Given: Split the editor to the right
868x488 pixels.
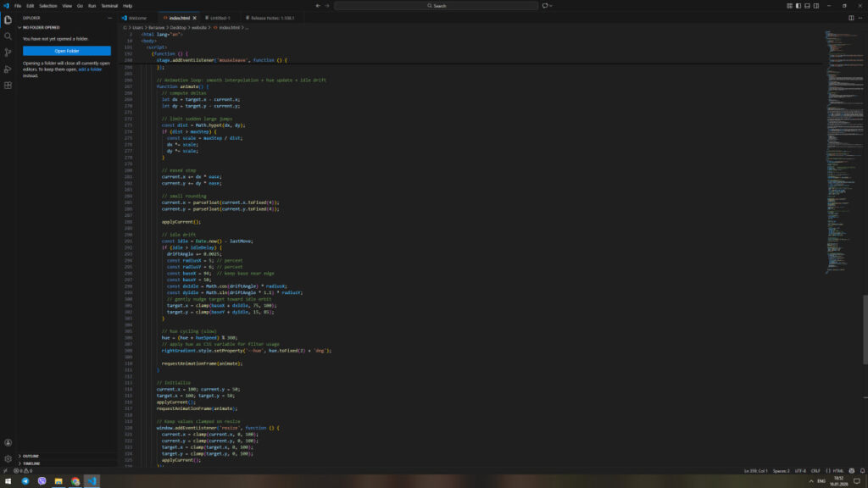Looking at the screenshot, I should click(851, 18).
